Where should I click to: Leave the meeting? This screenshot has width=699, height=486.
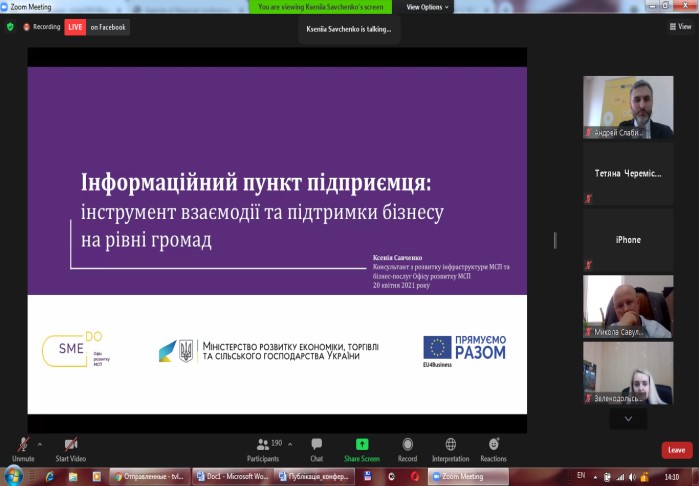(677, 450)
